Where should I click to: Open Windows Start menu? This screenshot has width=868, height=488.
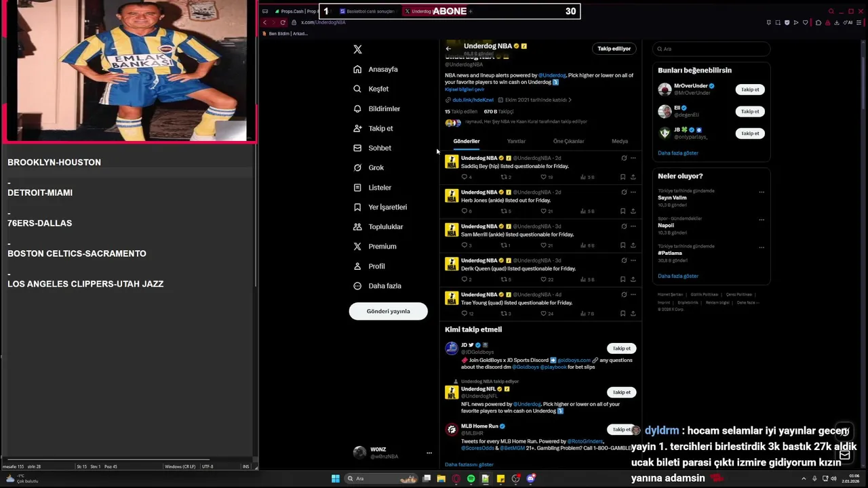(x=335, y=479)
